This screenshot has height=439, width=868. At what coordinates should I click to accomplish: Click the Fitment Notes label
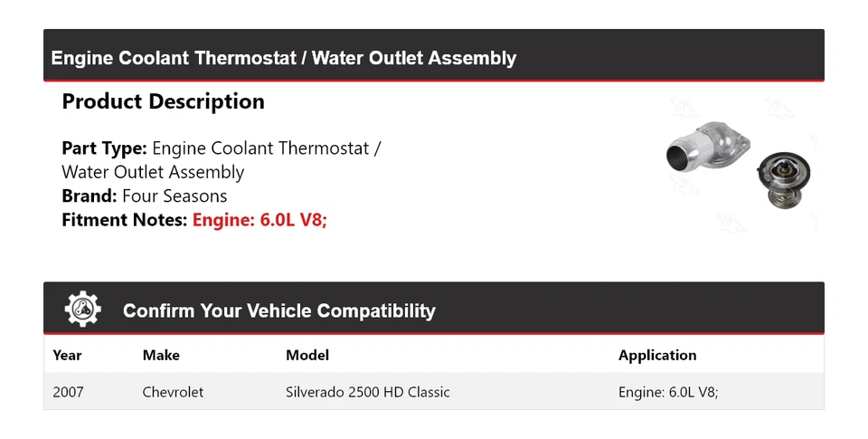click(x=125, y=219)
